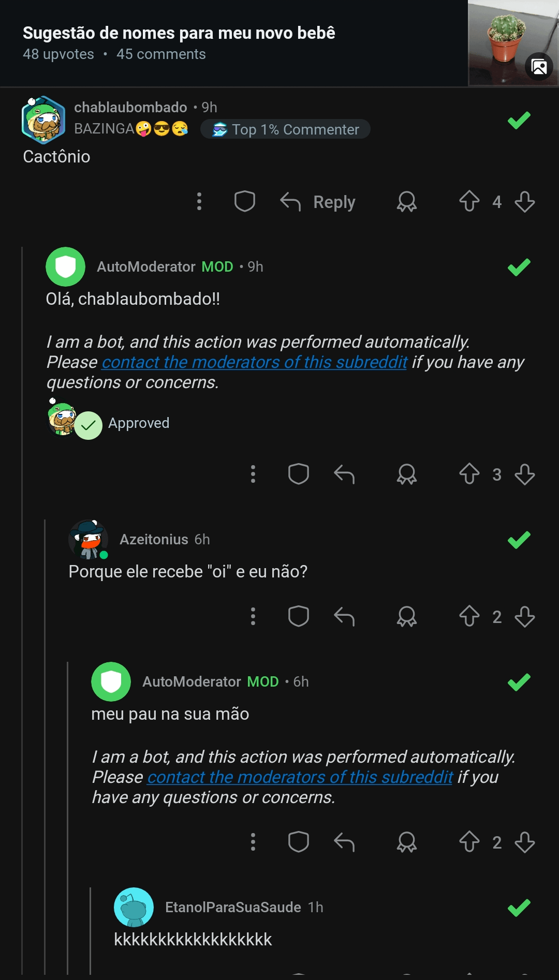This screenshot has width=559, height=980.
Task: Open the cactus post image thumbnail
Action: click(513, 42)
